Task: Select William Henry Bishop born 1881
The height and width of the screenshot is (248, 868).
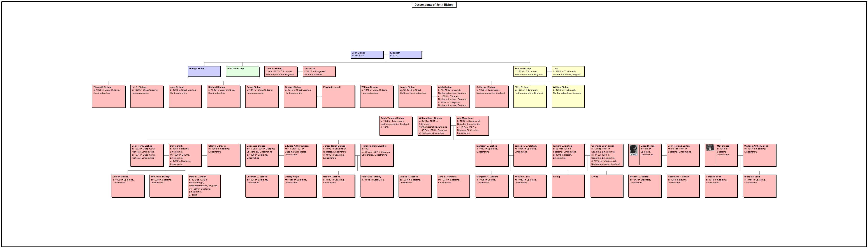Action: (434, 125)
